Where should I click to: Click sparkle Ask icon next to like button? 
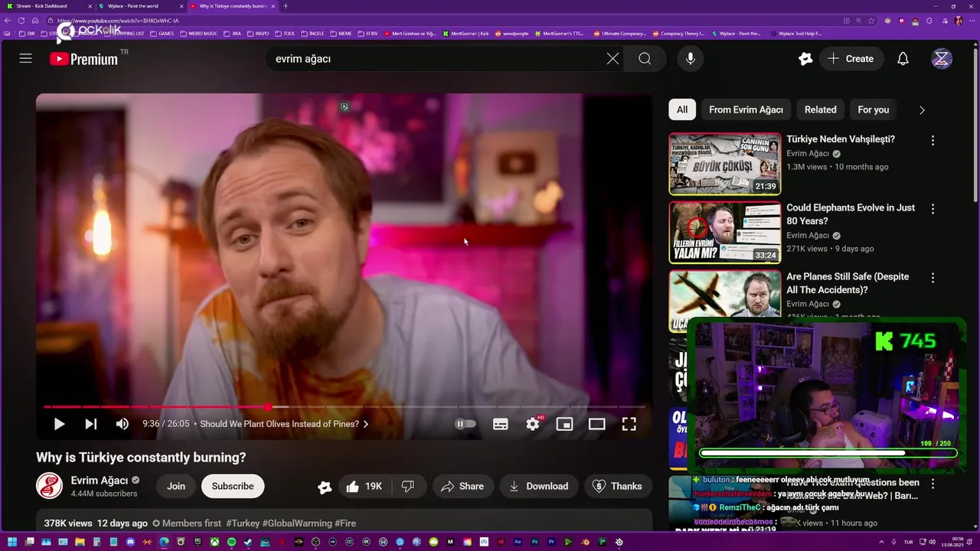[x=325, y=487]
